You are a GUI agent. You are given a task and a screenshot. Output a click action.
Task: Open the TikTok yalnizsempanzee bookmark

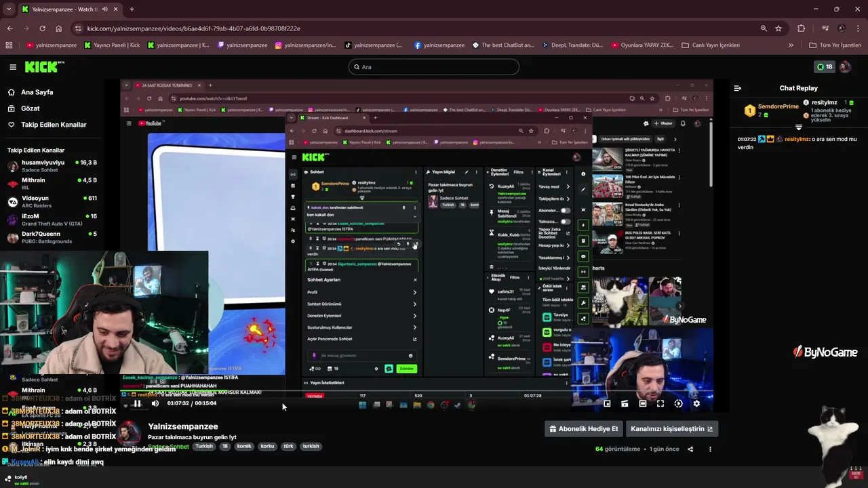point(374,45)
